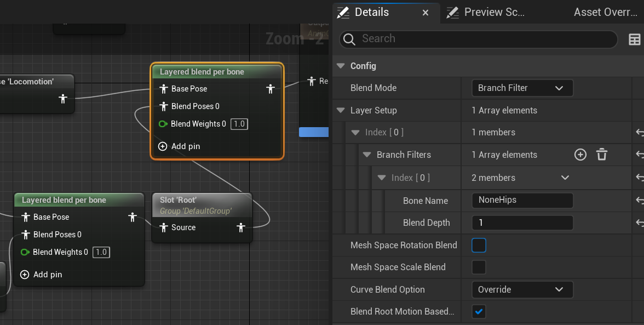Image resolution: width=644 pixels, height=325 pixels.
Task: Uncheck Blend Root Motion Based checkbox
Action: tap(479, 311)
